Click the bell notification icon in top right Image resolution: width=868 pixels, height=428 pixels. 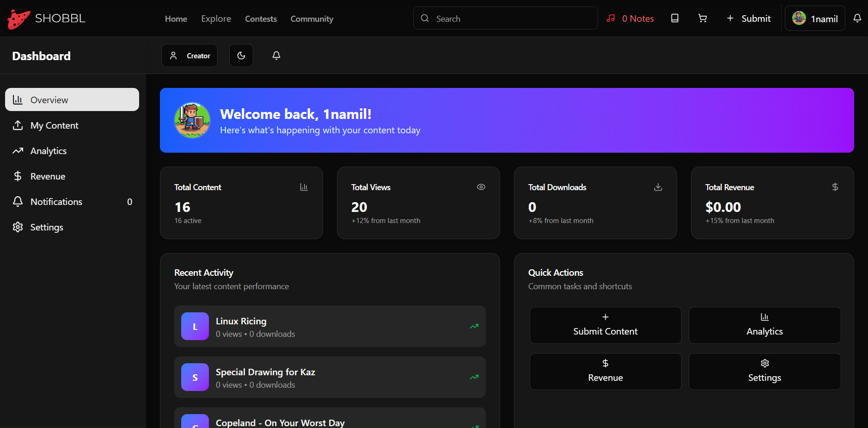coord(857,18)
